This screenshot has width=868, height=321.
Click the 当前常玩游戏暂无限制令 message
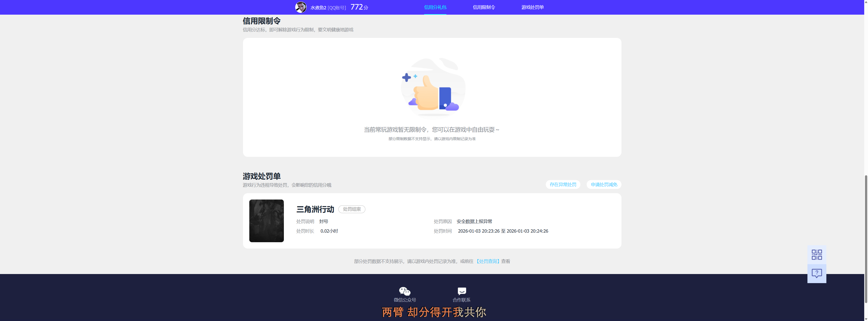[432, 130]
